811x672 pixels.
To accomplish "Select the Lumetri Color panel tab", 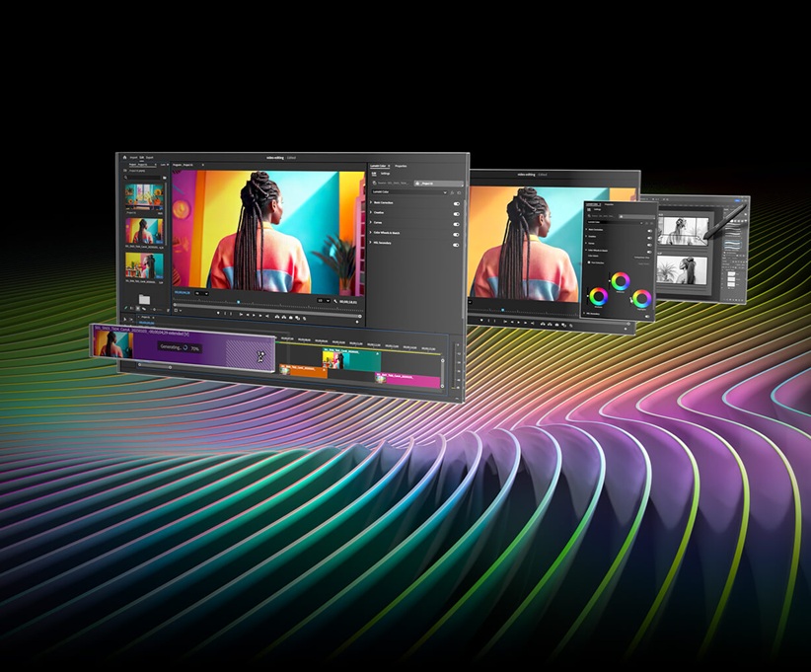I will coord(380,166).
